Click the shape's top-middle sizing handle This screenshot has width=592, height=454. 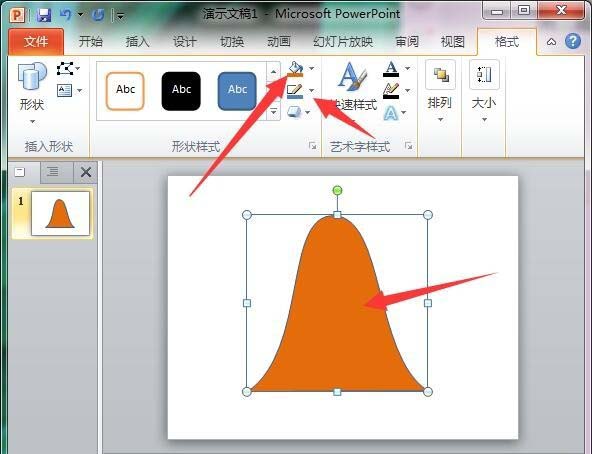pyautogui.click(x=337, y=215)
